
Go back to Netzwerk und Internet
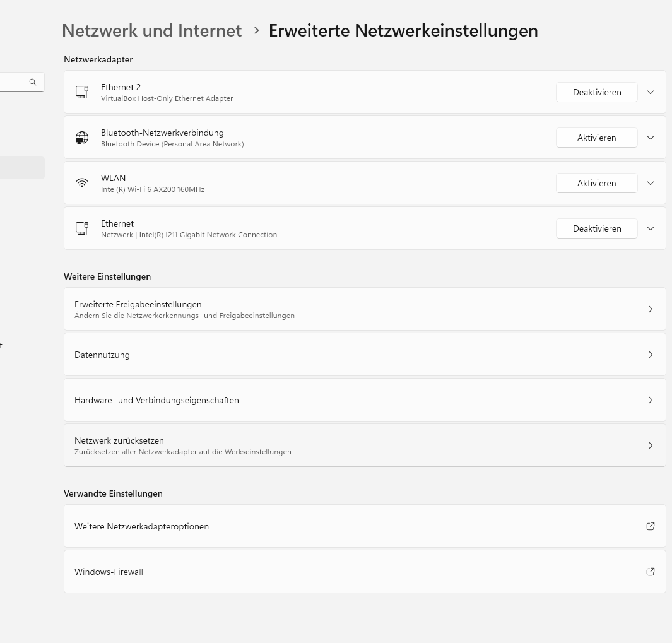[151, 30]
